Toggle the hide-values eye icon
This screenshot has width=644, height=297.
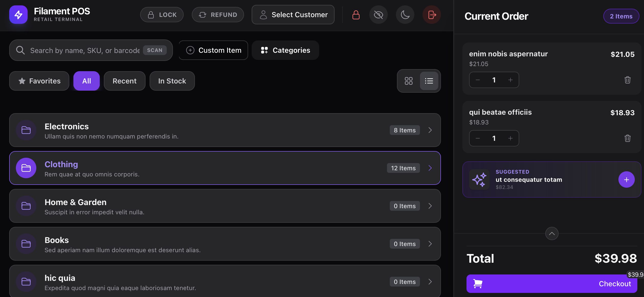click(378, 15)
